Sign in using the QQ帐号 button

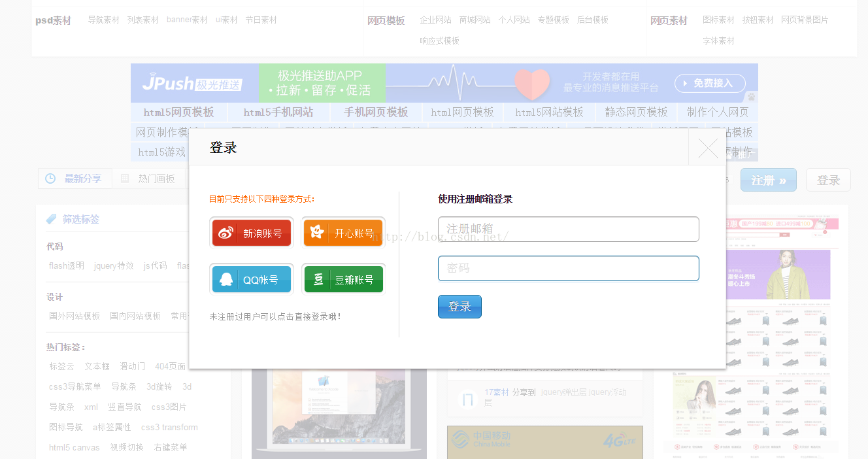[251, 279]
